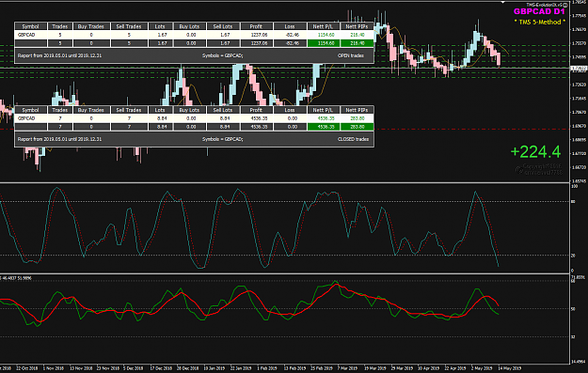This screenshot has width=588, height=373.
Task: Select Sell Trades header in OPEN trades report
Action: (129, 26)
